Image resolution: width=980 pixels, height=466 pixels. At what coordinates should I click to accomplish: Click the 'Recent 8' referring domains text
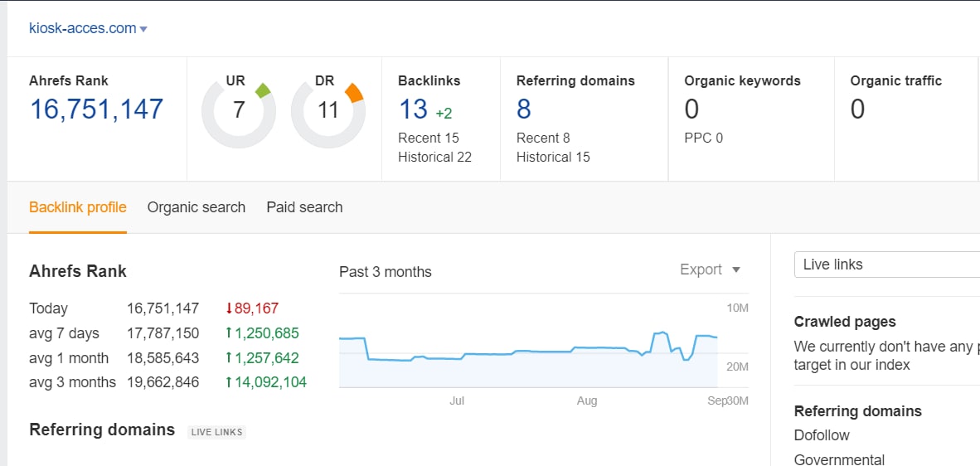coord(543,138)
